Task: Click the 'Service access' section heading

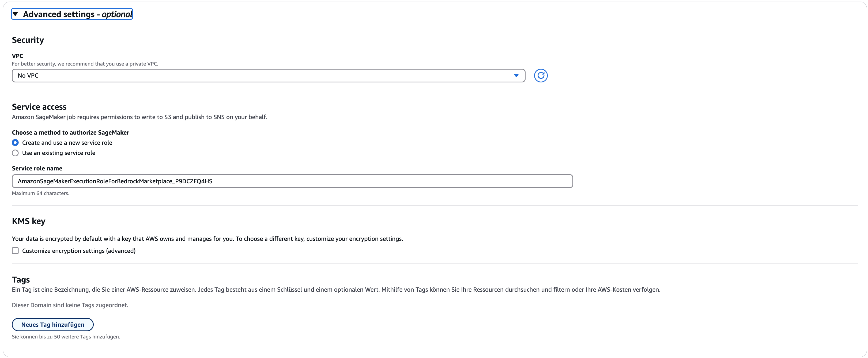Action: click(x=39, y=107)
